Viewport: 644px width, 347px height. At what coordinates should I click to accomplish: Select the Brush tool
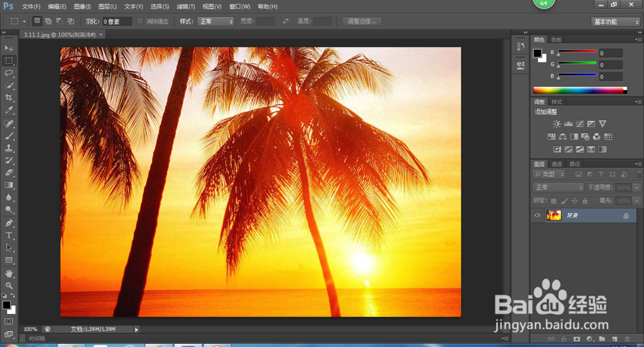pos(8,135)
